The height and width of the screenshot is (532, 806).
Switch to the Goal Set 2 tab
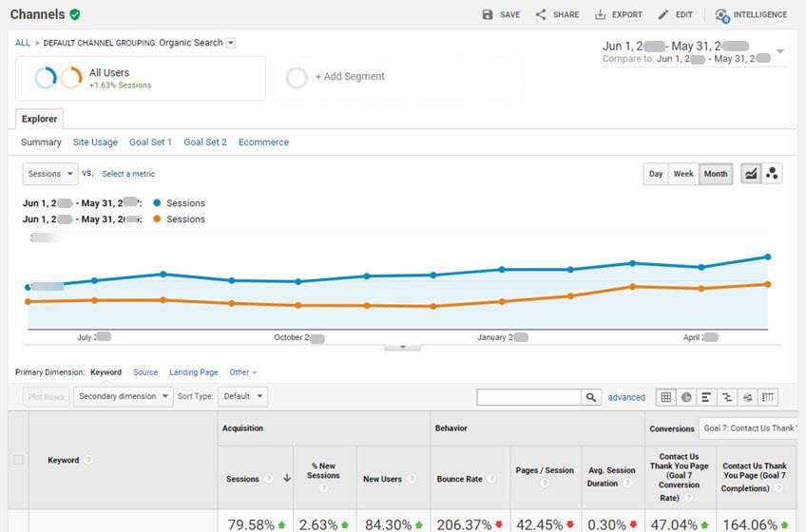(205, 142)
